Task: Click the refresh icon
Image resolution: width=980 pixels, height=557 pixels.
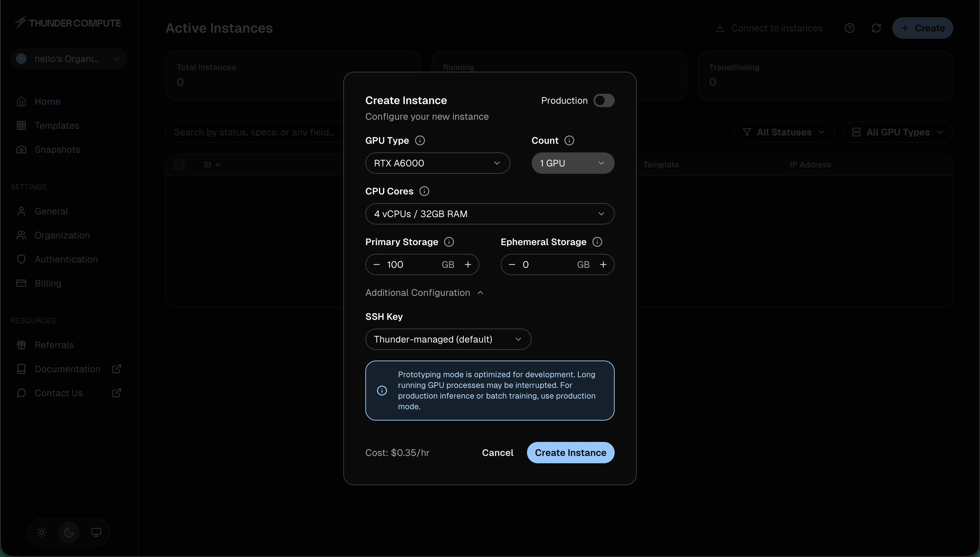Action: point(876,28)
